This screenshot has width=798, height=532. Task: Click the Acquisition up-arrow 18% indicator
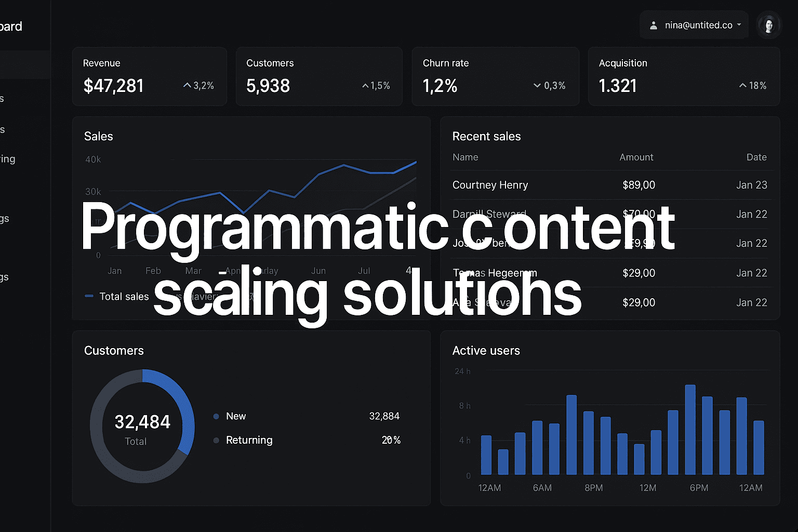(753, 86)
